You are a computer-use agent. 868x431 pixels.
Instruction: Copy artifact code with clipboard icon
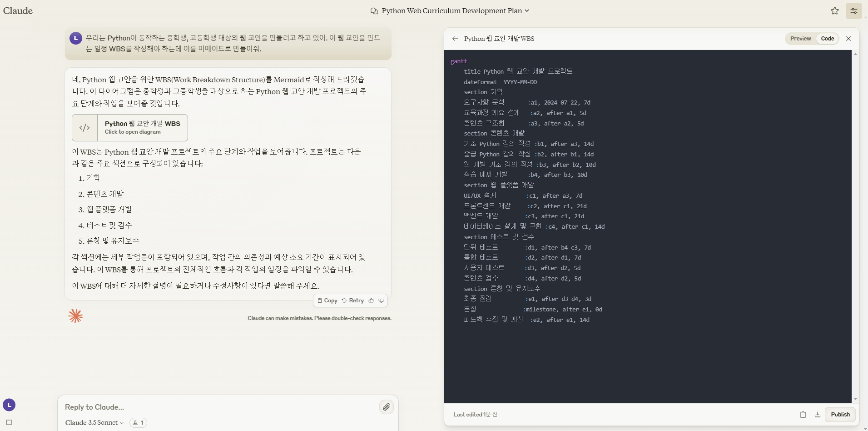[803, 414]
